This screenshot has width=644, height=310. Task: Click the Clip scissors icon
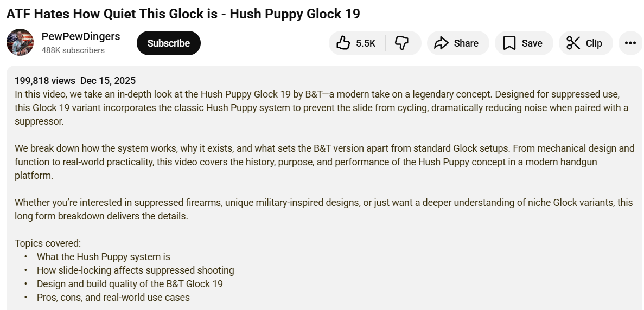pos(573,43)
